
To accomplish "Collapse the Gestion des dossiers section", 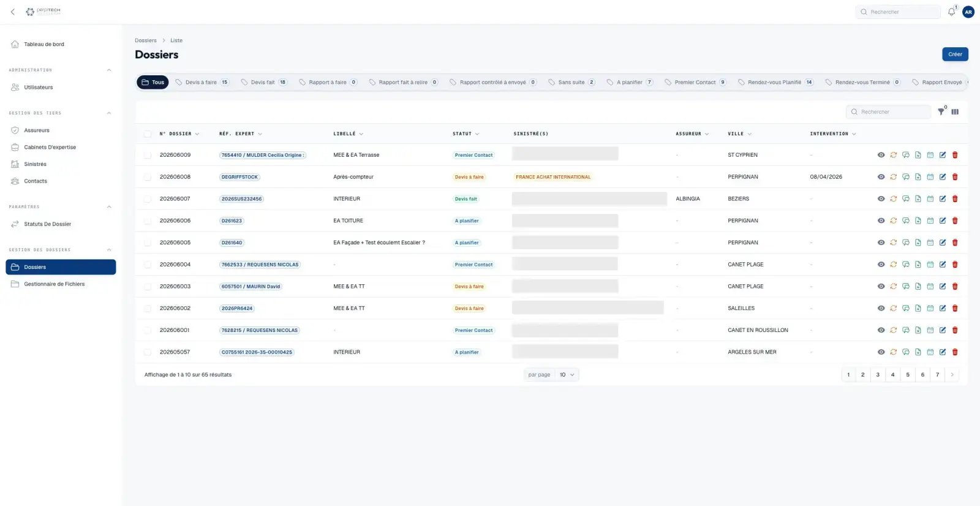I will [109, 250].
